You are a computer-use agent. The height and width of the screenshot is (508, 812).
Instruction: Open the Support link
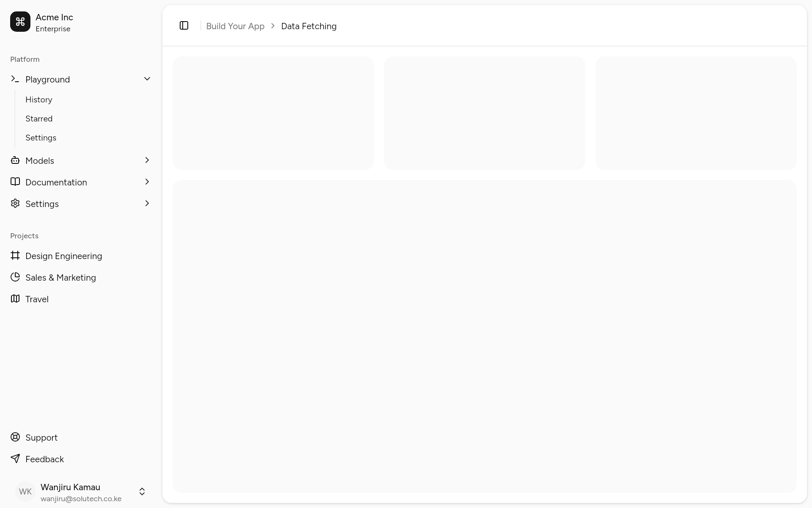coord(41,438)
